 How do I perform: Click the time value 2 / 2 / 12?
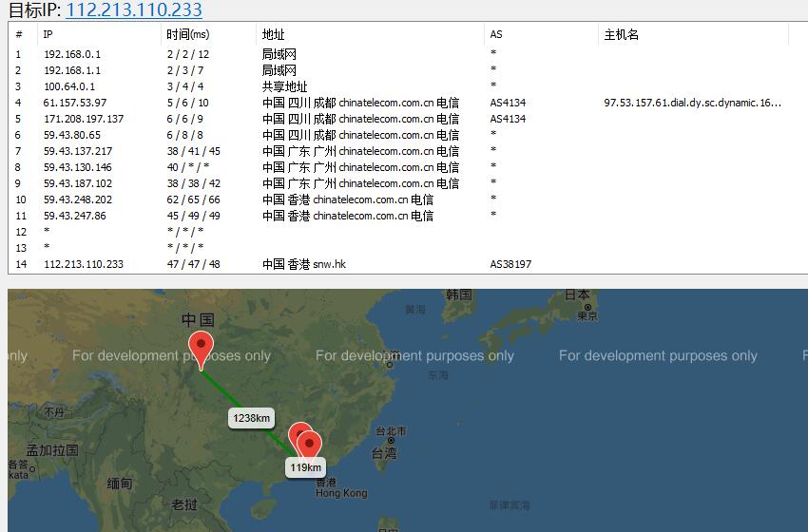pos(188,54)
